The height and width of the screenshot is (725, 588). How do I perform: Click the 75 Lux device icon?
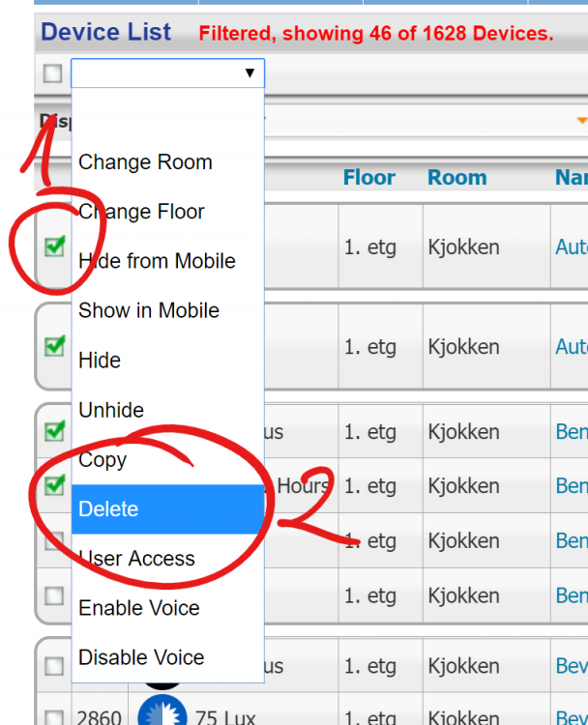coord(160,712)
